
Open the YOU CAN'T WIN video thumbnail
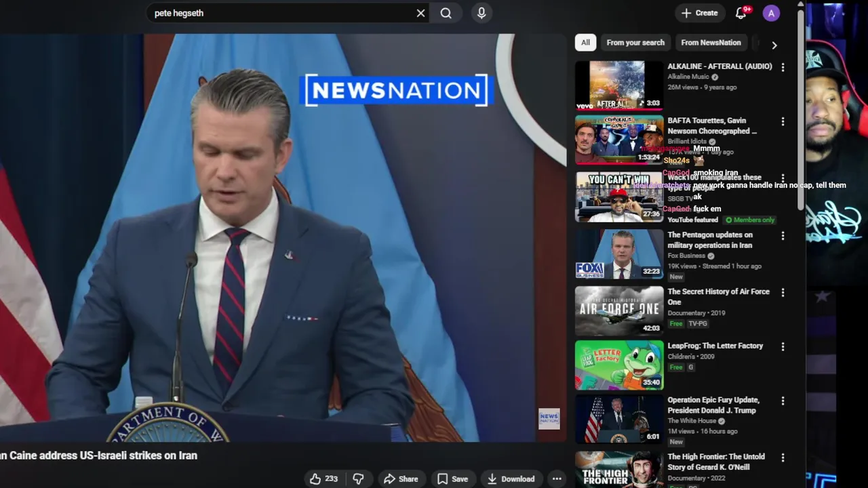[x=619, y=197]
